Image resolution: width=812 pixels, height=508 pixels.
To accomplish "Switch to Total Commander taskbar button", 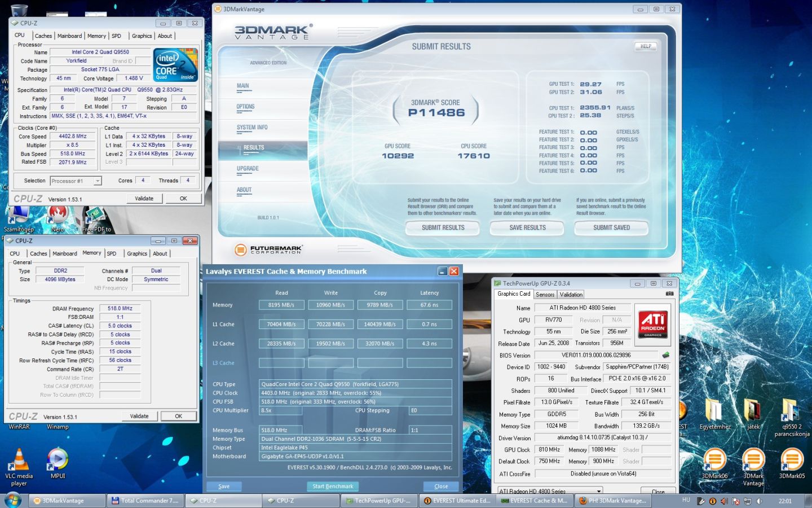I will pyautogui.click(x=145, y=501).
